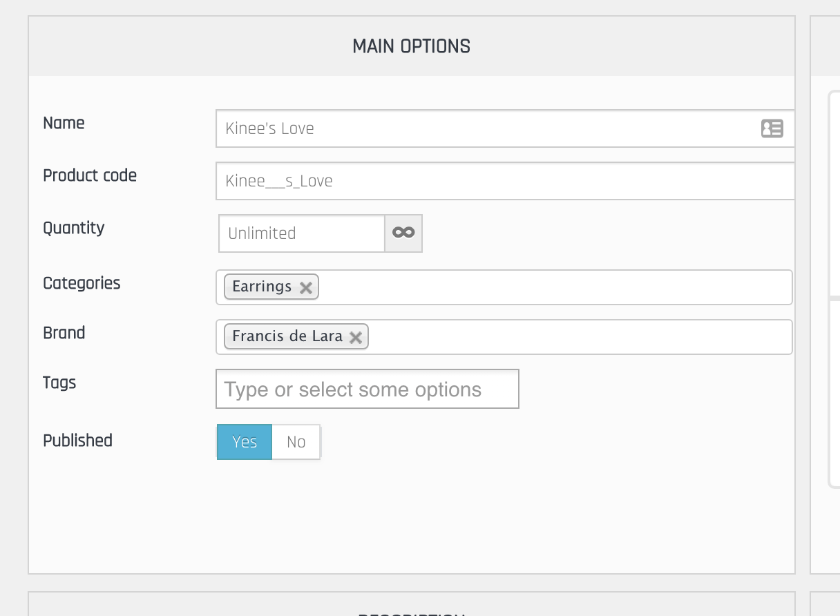Click the Name field label
This screenshot has width=840, height=616.
(64, 123)
